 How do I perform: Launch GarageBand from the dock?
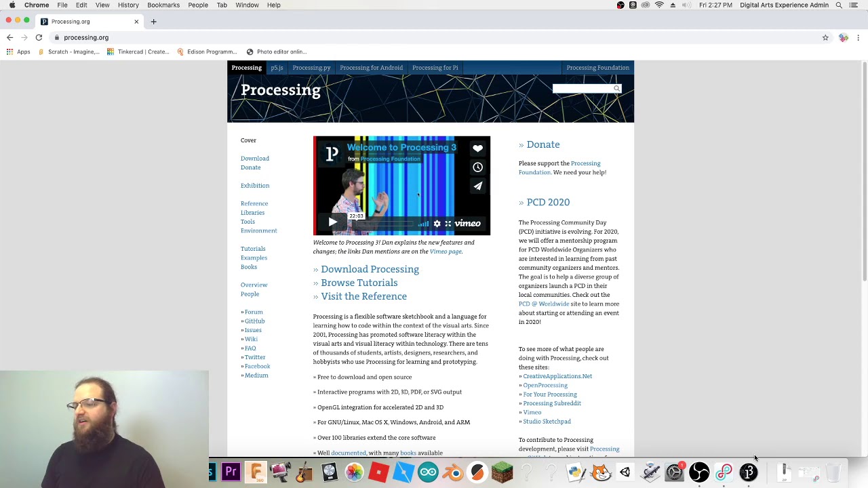coord(304,472)
